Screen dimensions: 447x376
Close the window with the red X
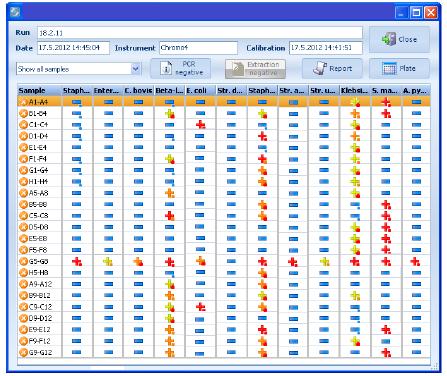431,13
